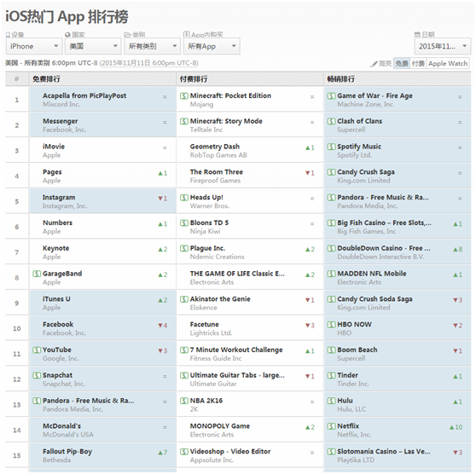Click in-app purchase icon beside Clash of Clans
Screen dimensions: 476x474
(x=331, y=121)
